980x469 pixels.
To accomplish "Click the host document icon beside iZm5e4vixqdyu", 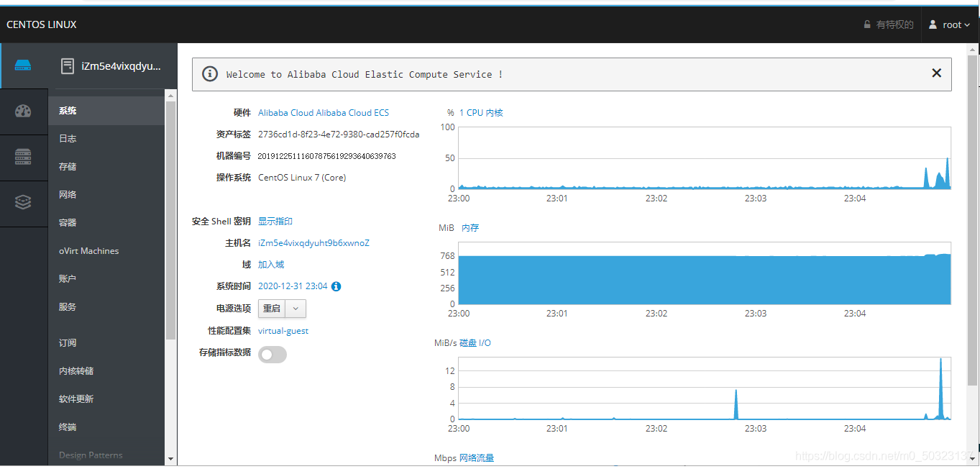I will coord(68,66).
